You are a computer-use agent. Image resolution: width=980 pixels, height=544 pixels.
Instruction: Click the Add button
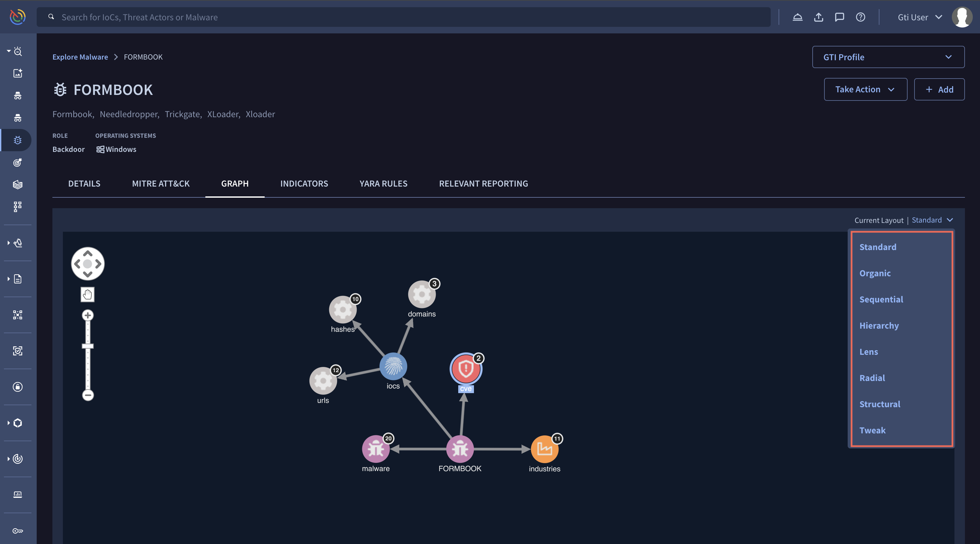pyautogui.click(x=939, y=89)
